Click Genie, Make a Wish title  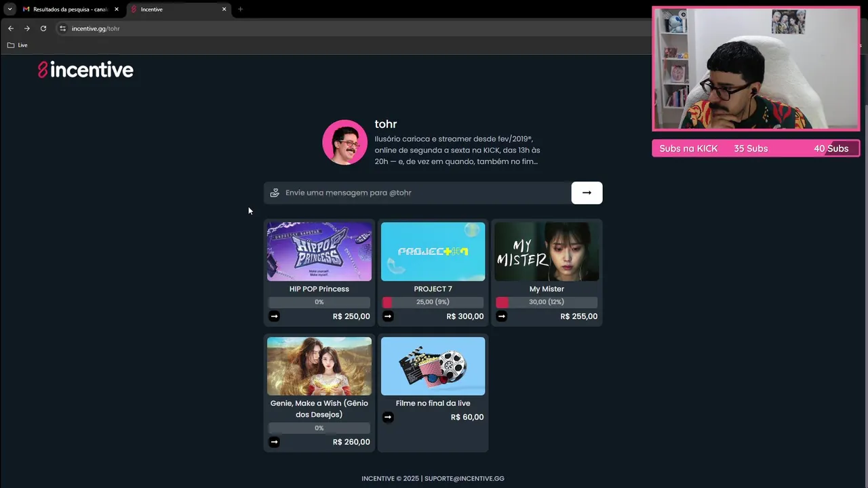319,409
